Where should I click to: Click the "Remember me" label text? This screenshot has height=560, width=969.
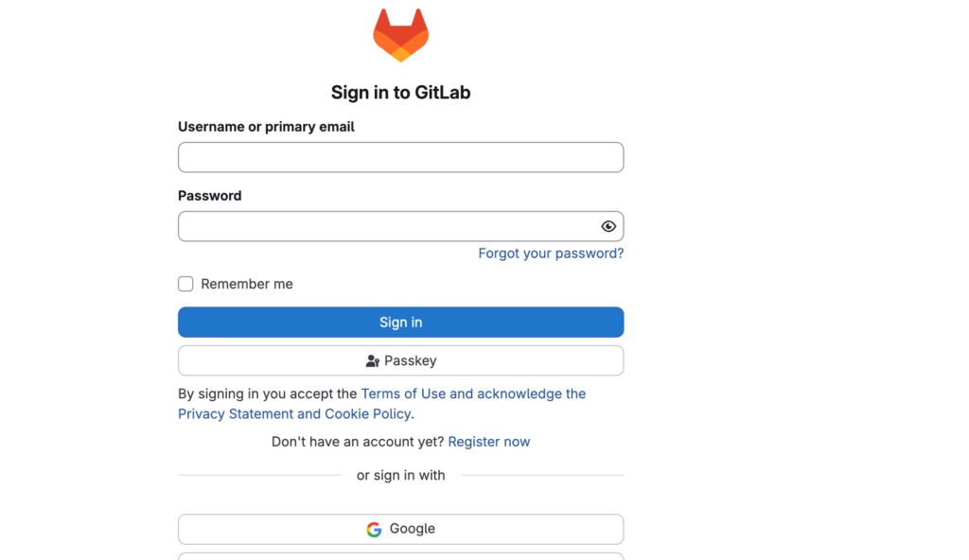[x=247, y=284]
